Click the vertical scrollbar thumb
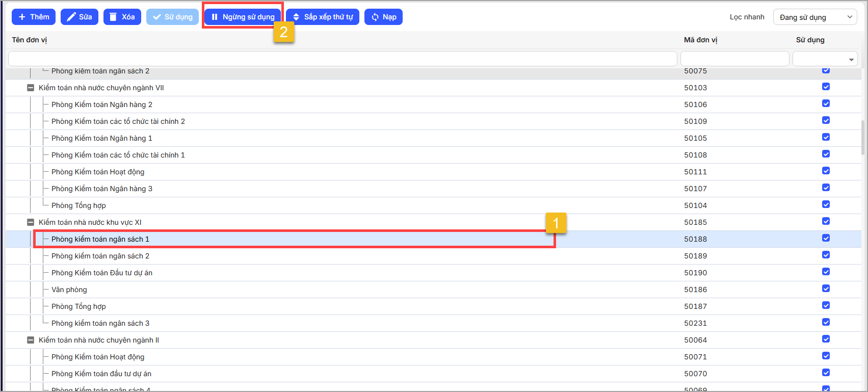The image size is (868, 392). tap(862, 138)
